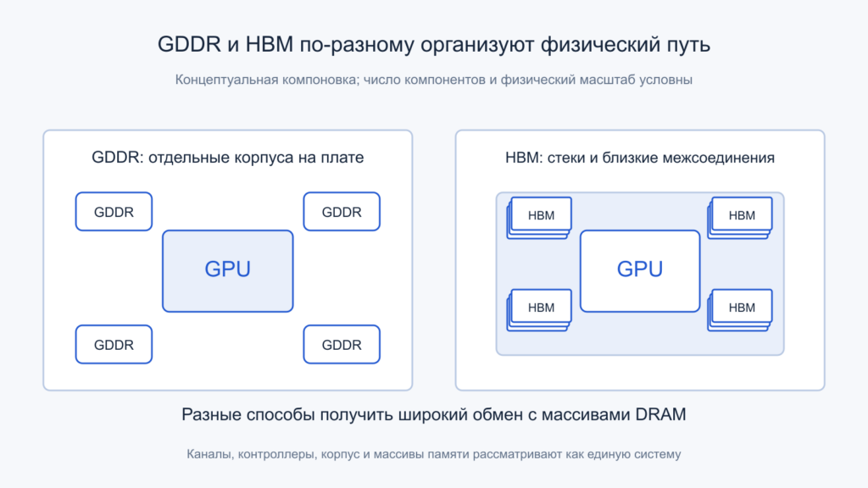Select the heading "HBM: стеки и близкие межсоединения"
This screenshot has width=868, height=488.
[x=639, y=158]
